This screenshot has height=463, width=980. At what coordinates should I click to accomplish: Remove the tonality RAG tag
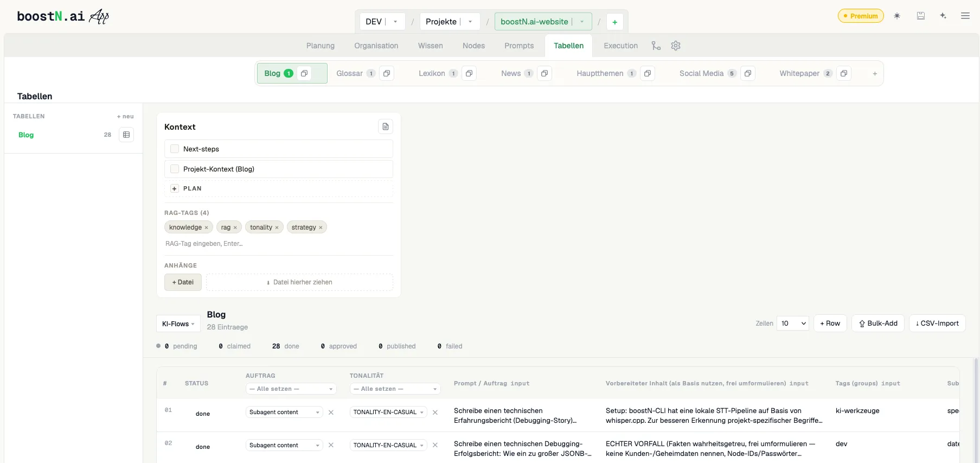pyautogui.click(x=277, y=227)
